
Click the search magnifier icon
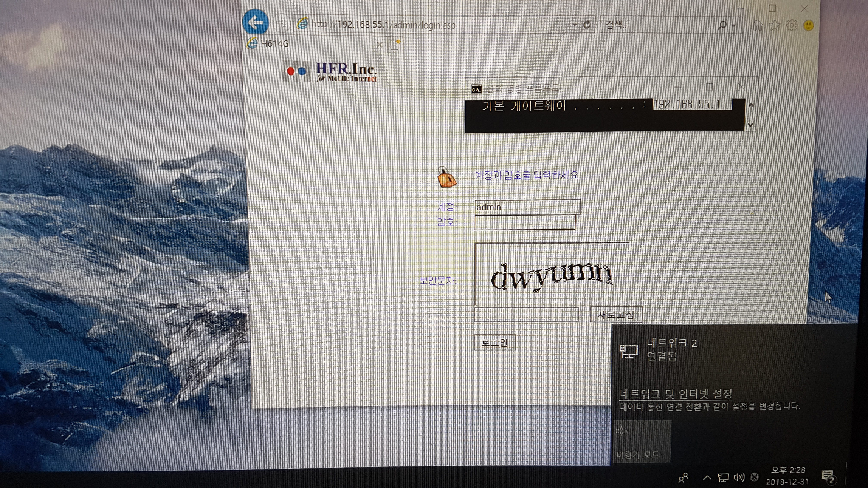(x=722, y=25)
